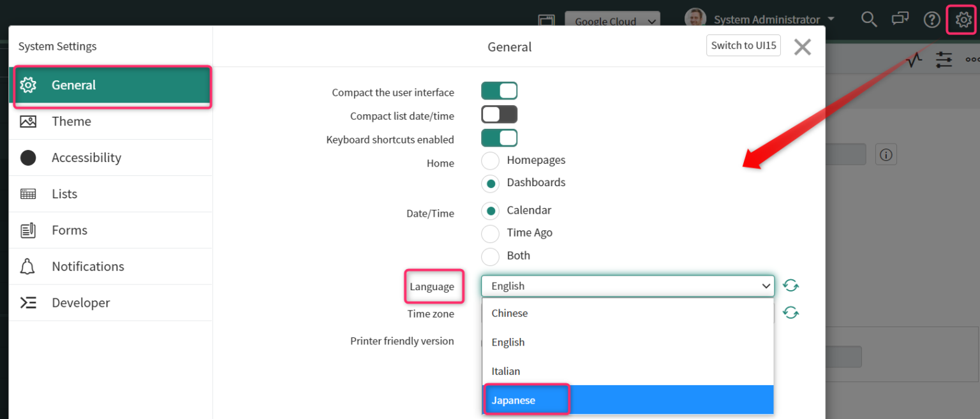980x419 pixels.
Task: Click the Switch to UI15 button
Action: click(743, 45)
